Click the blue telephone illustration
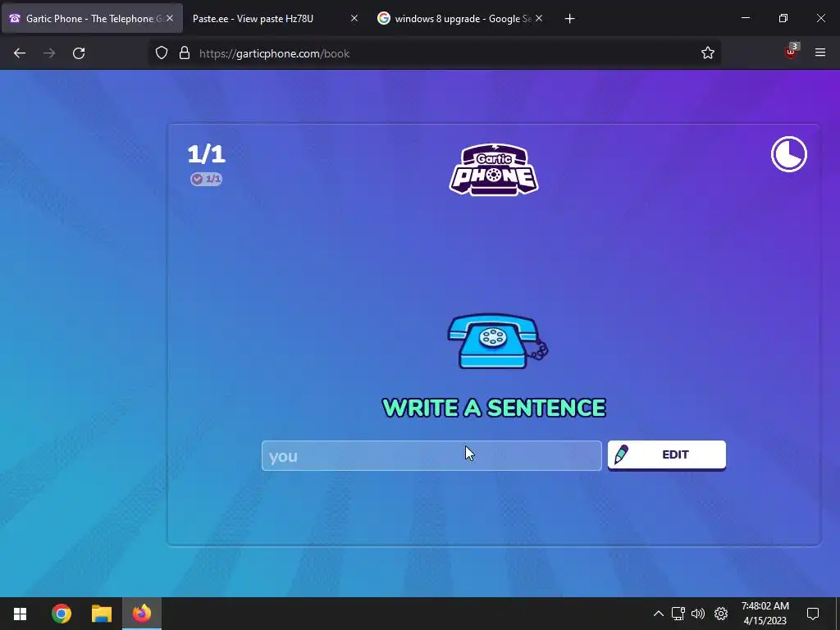Viewport: 840px width, 630px height. tap(497, 341)
